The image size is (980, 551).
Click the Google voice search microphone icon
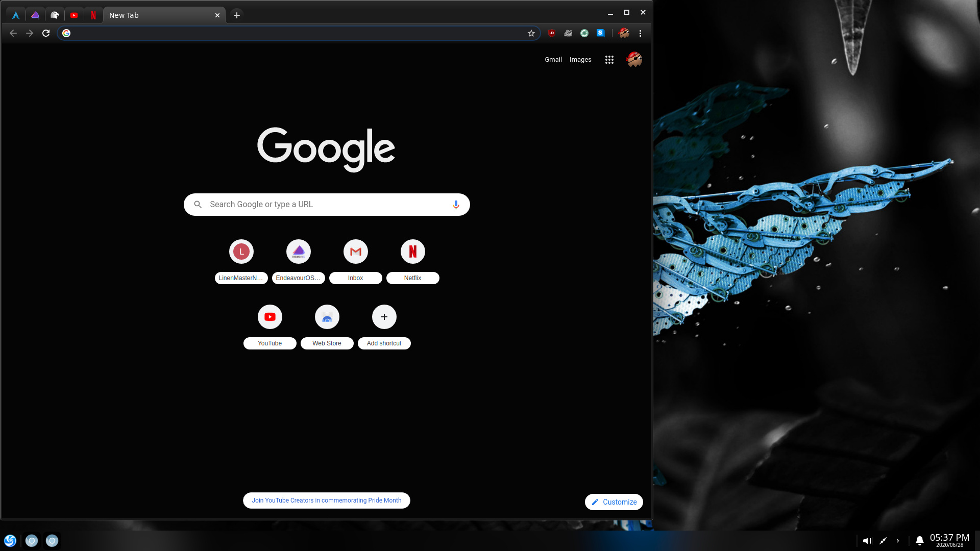pyautogui.click(x=456, y=203)
